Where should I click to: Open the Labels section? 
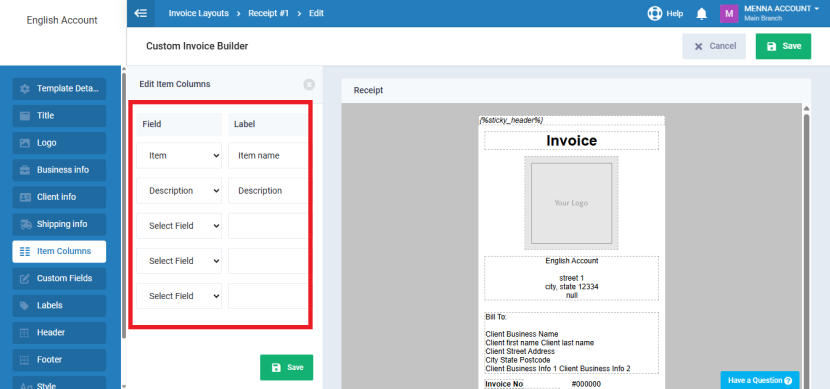(59, 305)
